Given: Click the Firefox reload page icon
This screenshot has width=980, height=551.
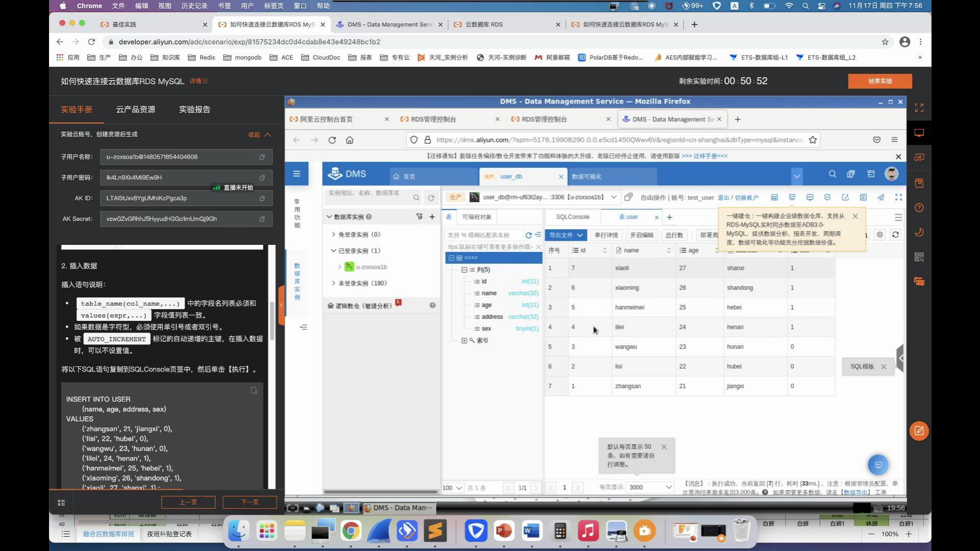Looking at the screenshot, I should tap(332, 140).
